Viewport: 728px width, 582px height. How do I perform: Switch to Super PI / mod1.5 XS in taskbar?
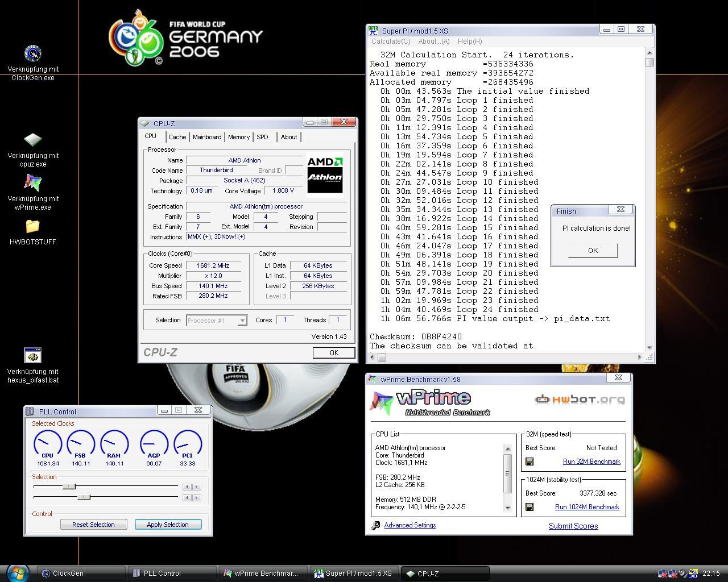coord(354,573)
